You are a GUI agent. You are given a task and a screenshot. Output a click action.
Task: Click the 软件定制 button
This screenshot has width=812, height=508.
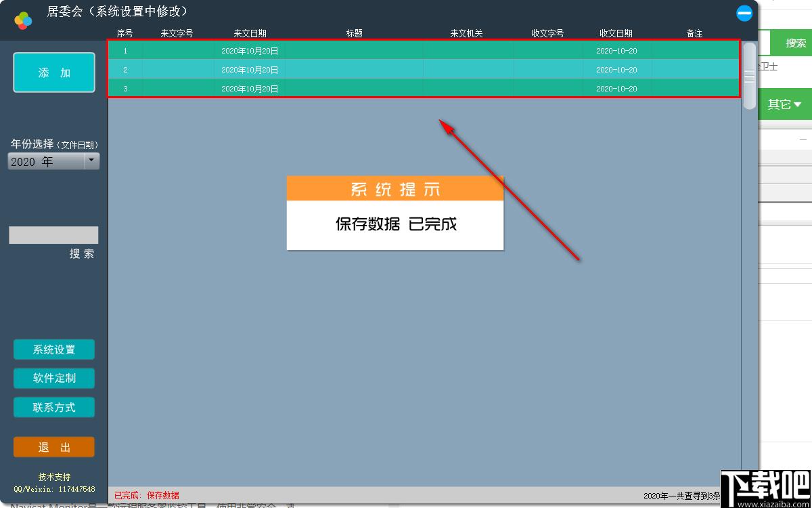(x=54, y=379)
